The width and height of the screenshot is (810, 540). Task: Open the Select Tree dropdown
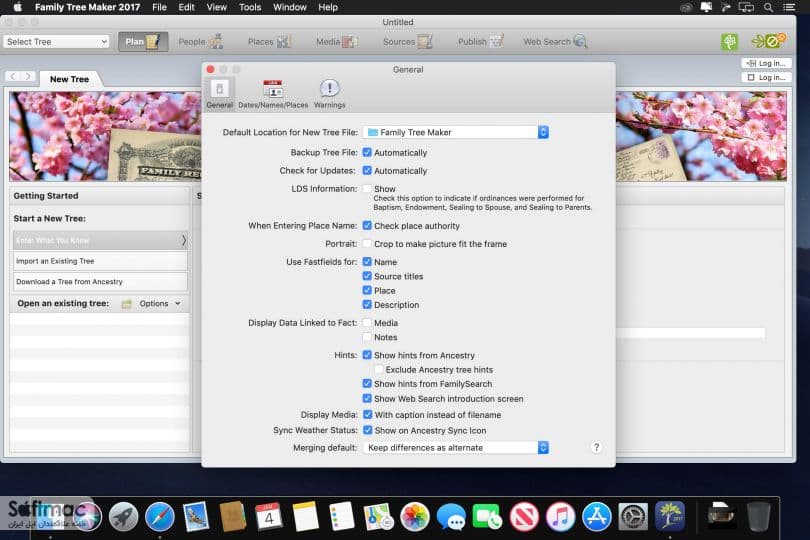pyautogui.click(x=57, y=41)
